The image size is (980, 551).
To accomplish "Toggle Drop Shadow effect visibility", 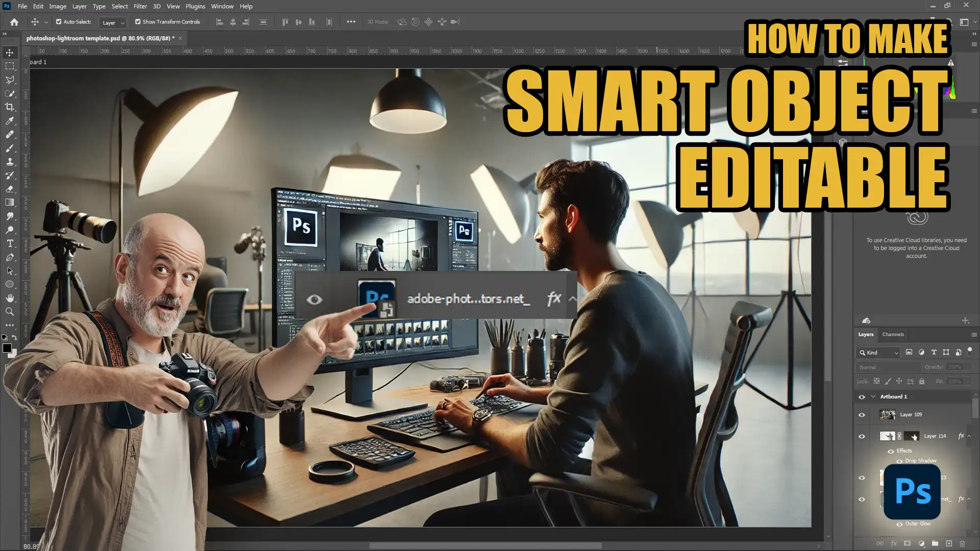I will (900, 461).
